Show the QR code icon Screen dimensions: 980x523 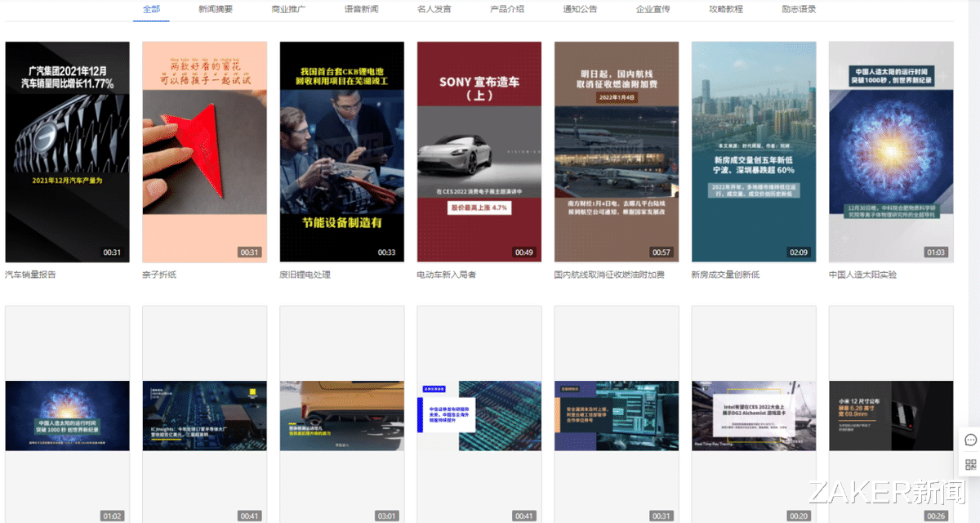971,465
